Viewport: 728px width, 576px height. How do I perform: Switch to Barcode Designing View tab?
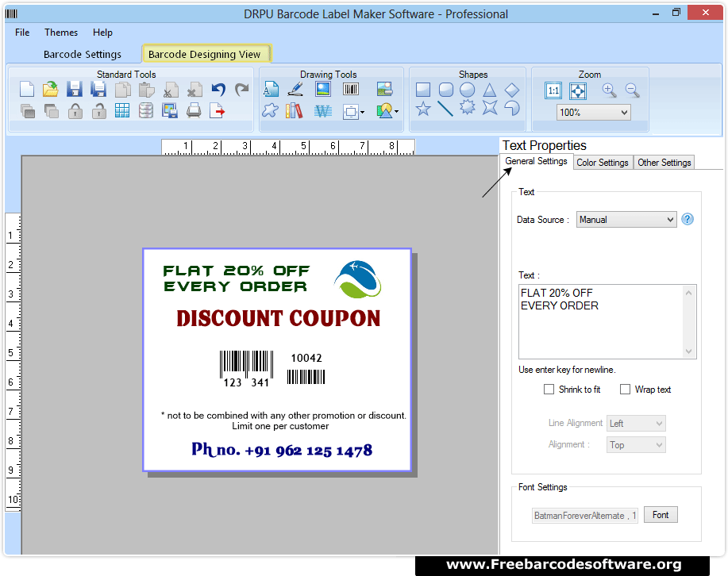coord(205,54)
